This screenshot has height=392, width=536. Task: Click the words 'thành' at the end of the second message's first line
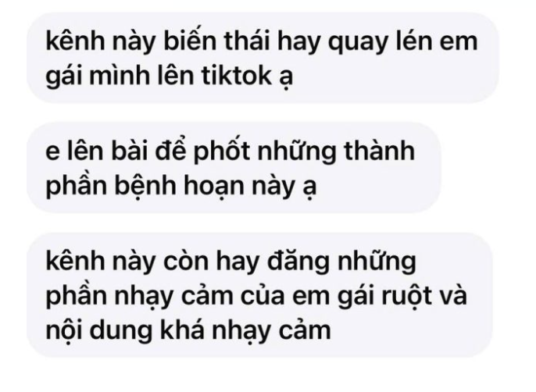[380, 151]
